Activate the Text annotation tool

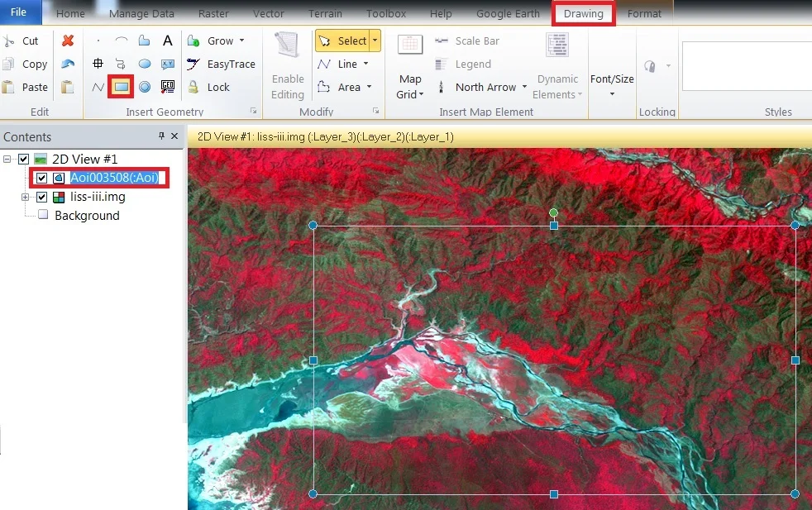(166, 40)
